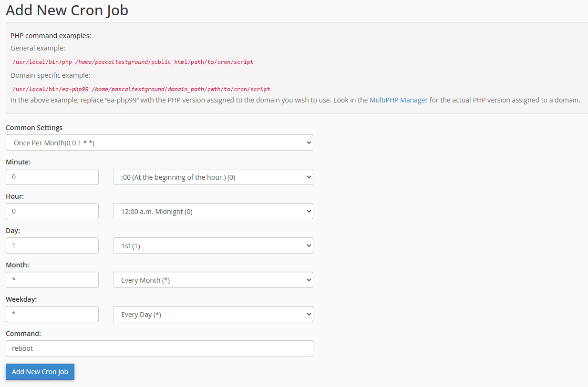This screenshot has height=387, width=588.
Task: Open the Minute preset dropdown
Action: click(213, 176)
